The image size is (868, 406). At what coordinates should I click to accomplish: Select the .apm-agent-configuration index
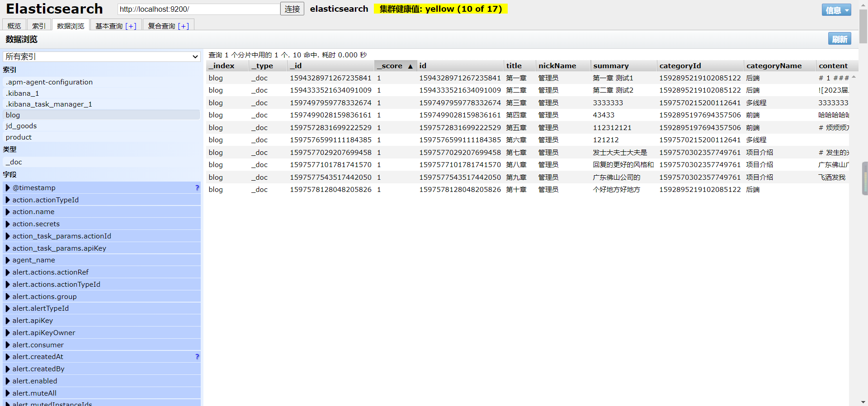click(102, 82)
